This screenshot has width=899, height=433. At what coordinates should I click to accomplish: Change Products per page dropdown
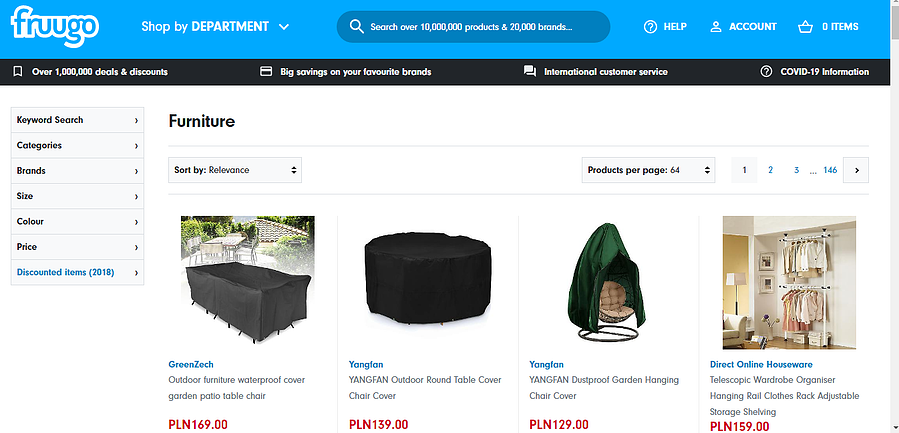coord(648,170)
